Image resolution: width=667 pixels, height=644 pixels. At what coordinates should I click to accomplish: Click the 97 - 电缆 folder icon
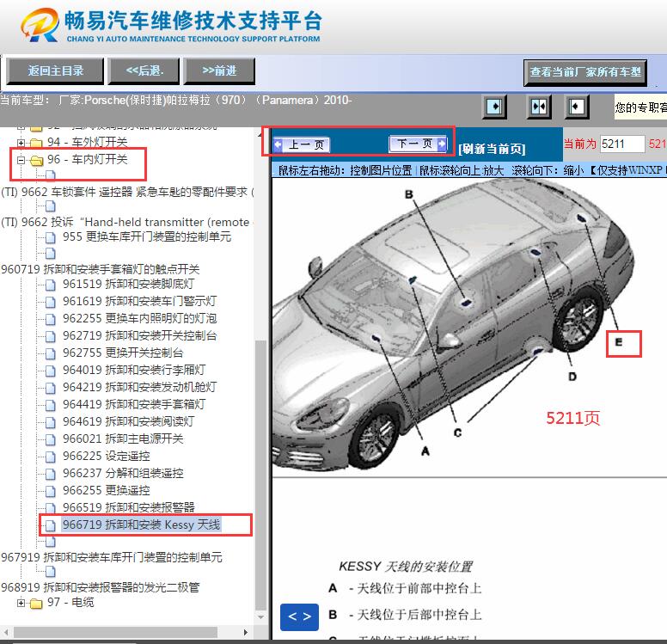coord(36,603)
